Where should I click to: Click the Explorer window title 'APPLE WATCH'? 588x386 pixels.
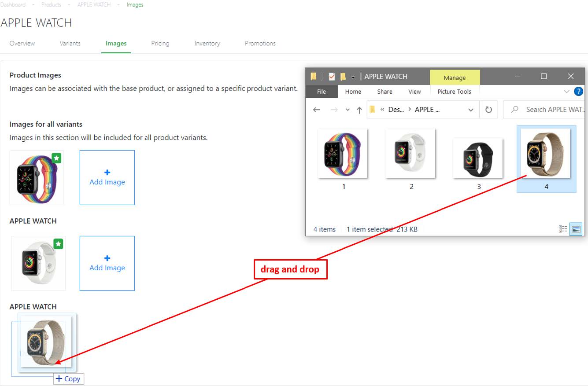coord(386,77)
